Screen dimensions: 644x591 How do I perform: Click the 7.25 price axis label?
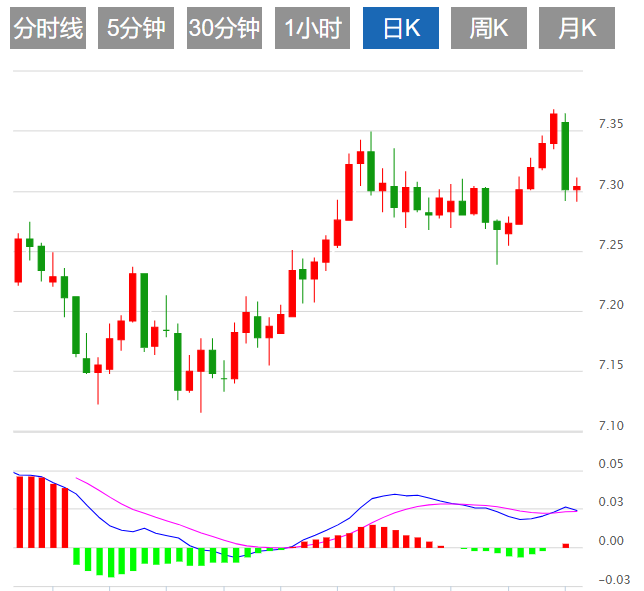(611, 245)
